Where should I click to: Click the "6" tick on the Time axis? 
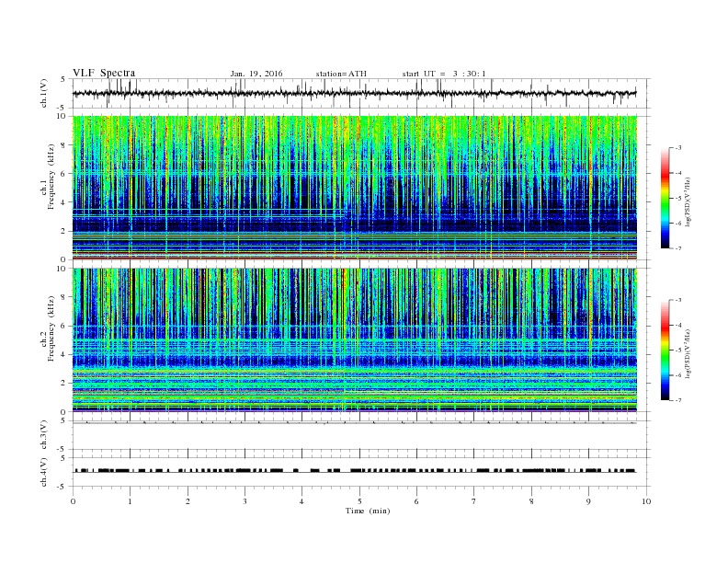(416, 501)
